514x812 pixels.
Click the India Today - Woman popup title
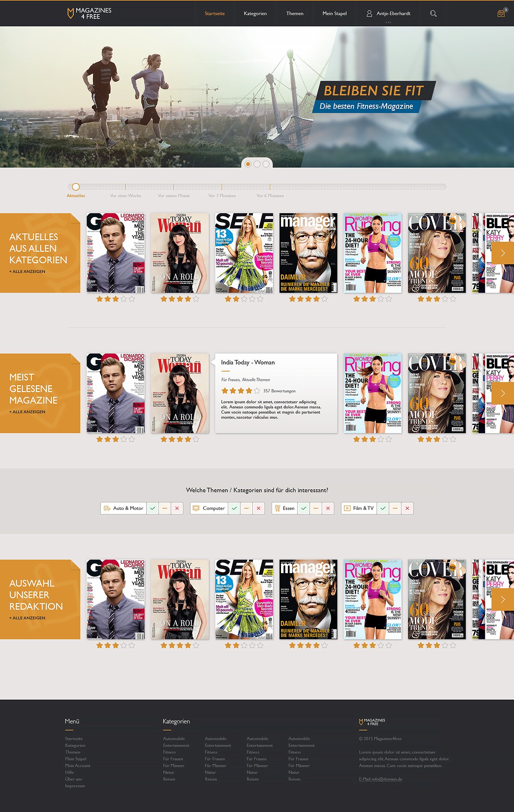click(248, 362)
